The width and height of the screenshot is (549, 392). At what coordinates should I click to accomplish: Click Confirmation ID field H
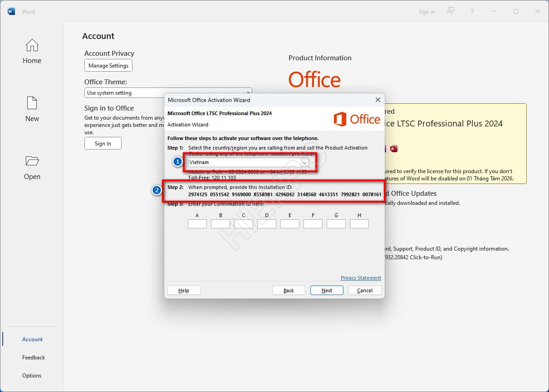pos(359,224)
